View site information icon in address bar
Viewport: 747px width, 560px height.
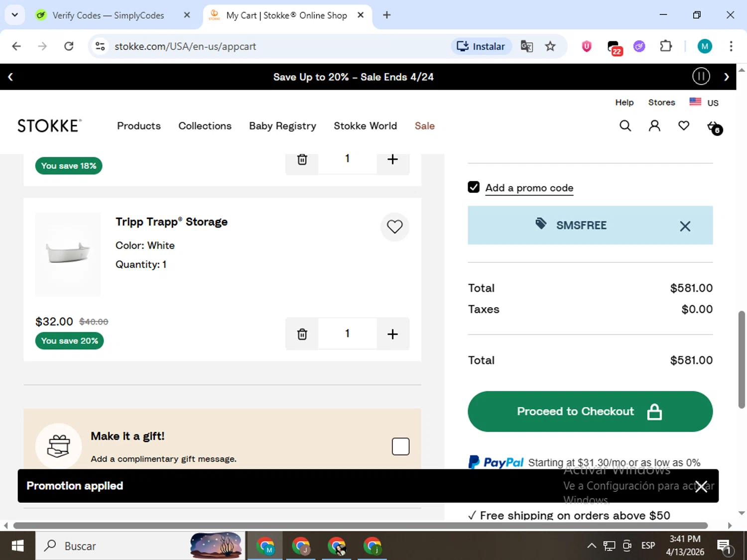tap(100, 46)
